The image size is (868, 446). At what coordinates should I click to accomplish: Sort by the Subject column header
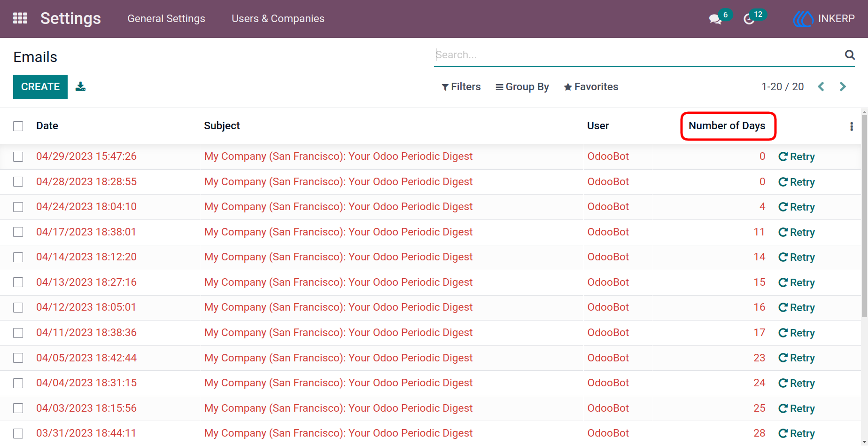point(222,125)
